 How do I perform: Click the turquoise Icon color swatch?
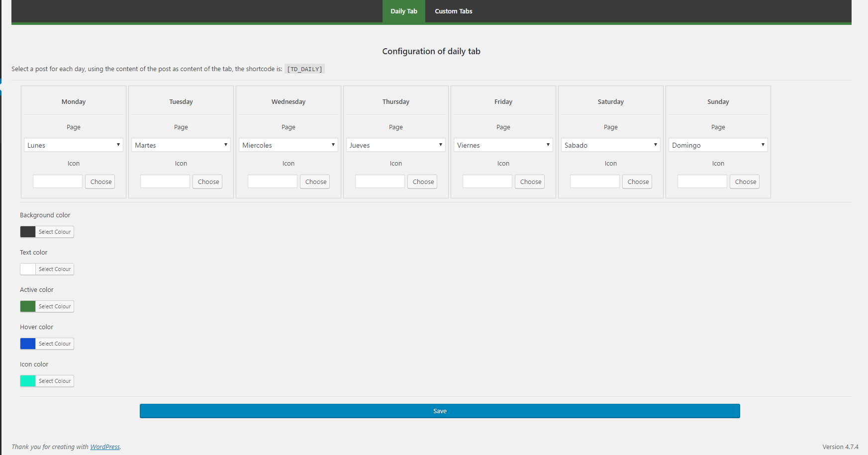tap(28, 381)
